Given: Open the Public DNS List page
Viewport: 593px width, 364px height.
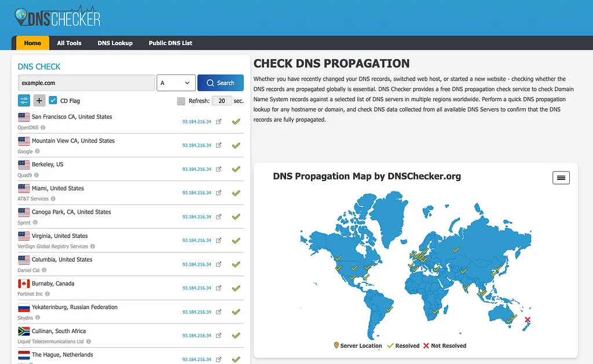Looking at the screenshot, I should click(x=171, y=43).
